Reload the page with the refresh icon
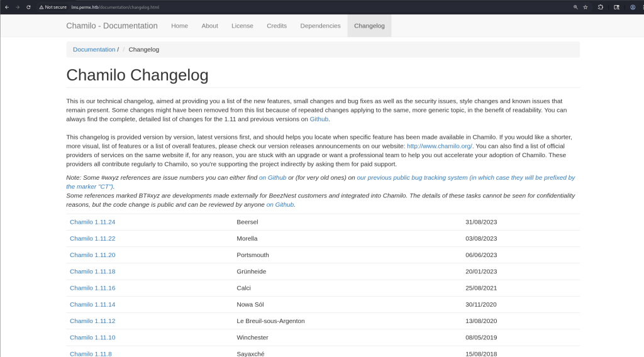The width and height of the screenshot is (644, 357). click(28, 7)
